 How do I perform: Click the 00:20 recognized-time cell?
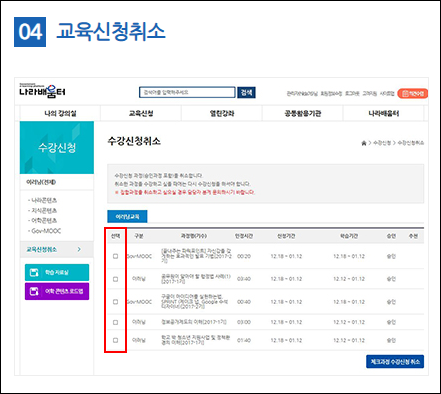[244, 256]
